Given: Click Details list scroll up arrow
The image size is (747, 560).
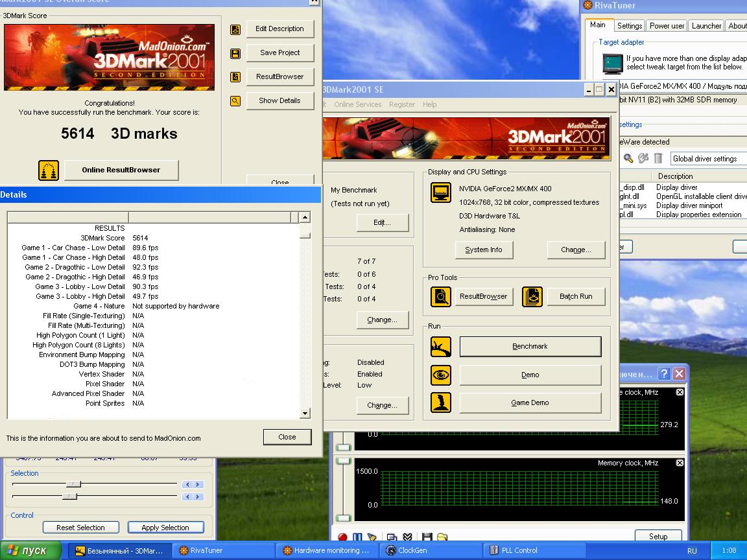Looking at the screenshot, I should pos(305,218).
